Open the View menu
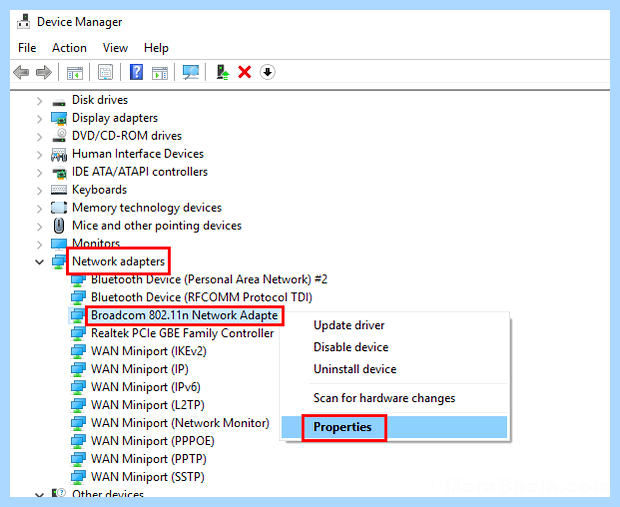620x507 pixels. tap(115, 48)
